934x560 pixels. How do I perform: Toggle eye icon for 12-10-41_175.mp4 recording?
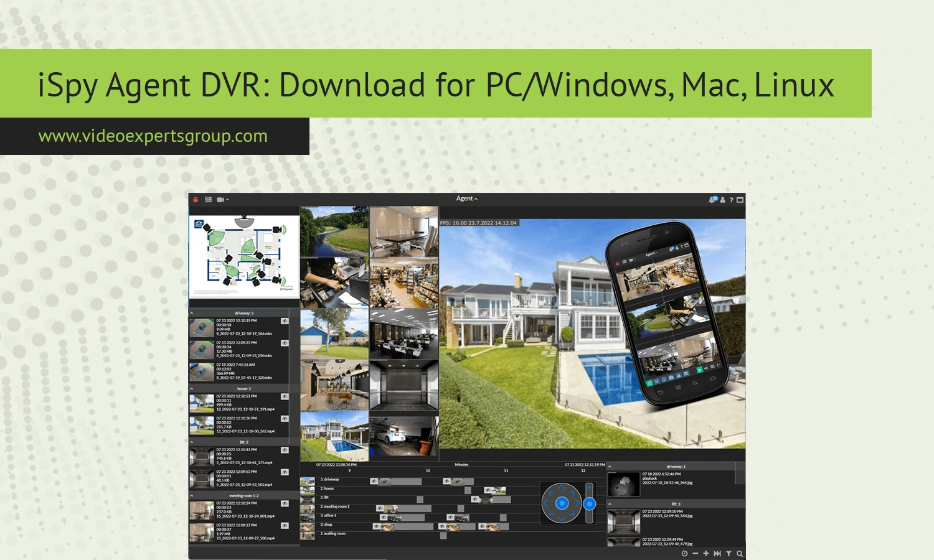tap(285, 450)
